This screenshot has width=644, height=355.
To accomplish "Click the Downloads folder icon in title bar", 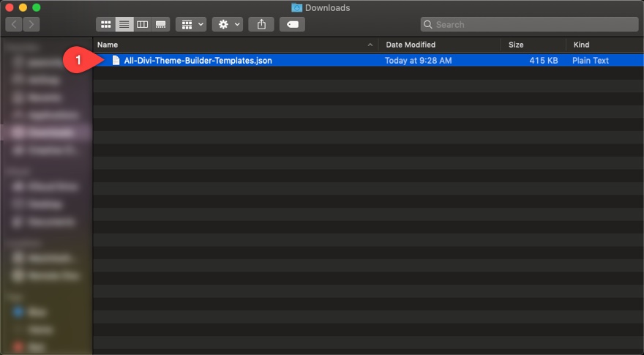I will [296, 8].
